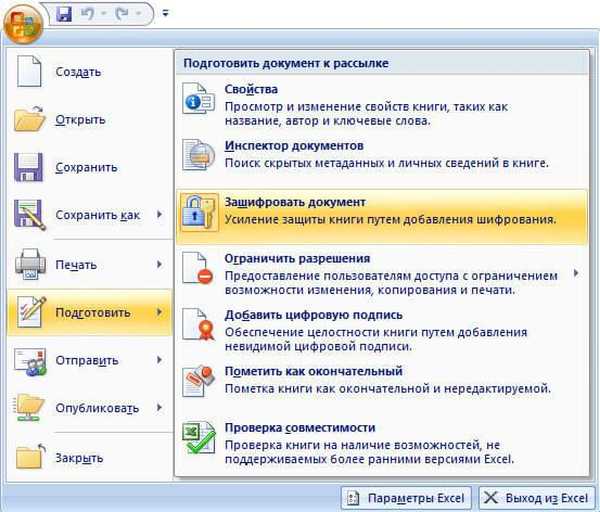Open Свойства heading
Image resolution: width=600 pixels, height=512 pixels.
point(251,89)
